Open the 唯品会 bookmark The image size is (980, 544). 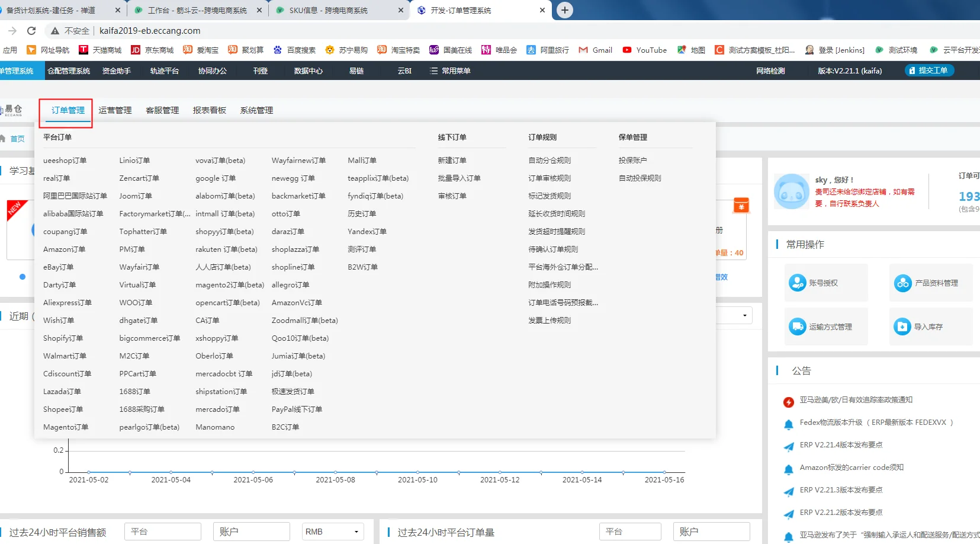click(499, 50)
